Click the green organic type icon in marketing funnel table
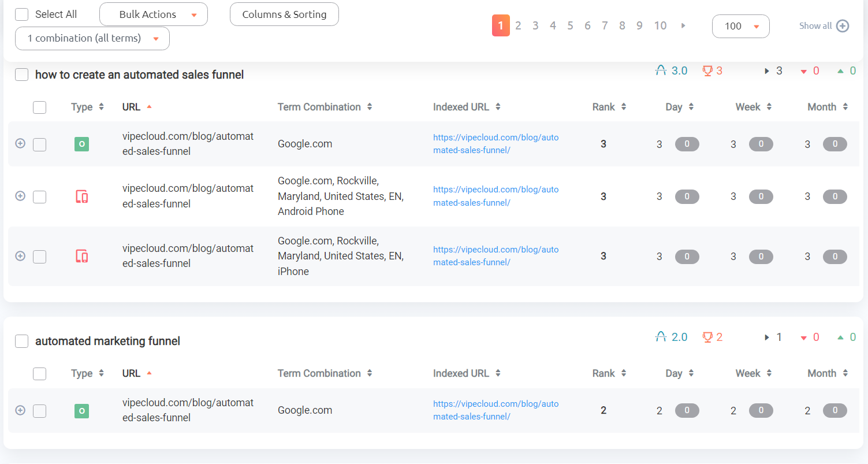Image resolution: width=868 pixels, height=464 pixels. [x=81, y=411]
